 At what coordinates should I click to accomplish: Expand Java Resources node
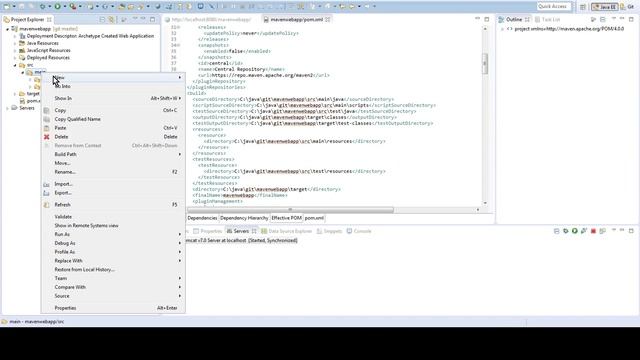[15, 43]
